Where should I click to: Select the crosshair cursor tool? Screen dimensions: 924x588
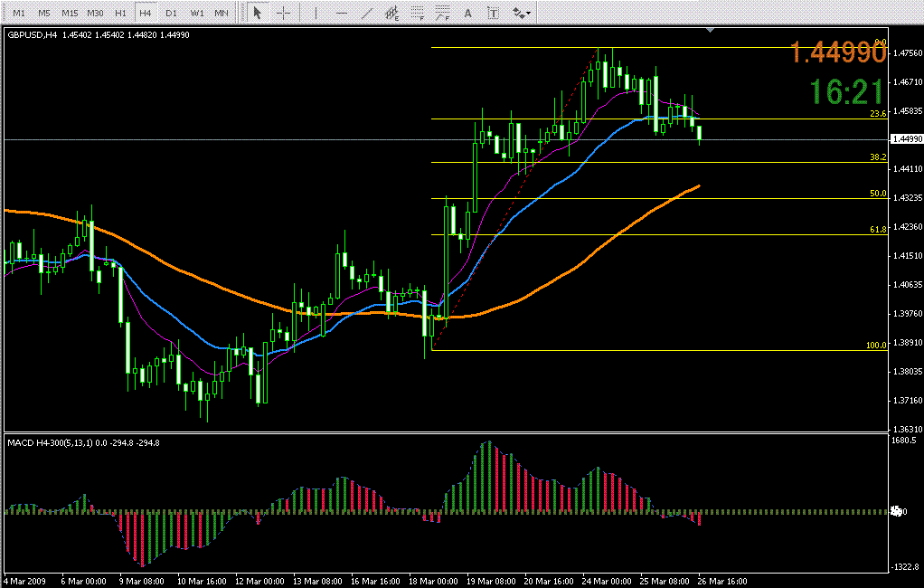(283, 13)
